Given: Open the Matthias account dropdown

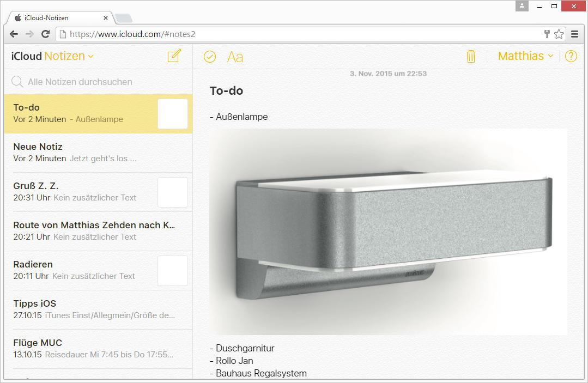Looking at the screenshot, I should 525,56.
